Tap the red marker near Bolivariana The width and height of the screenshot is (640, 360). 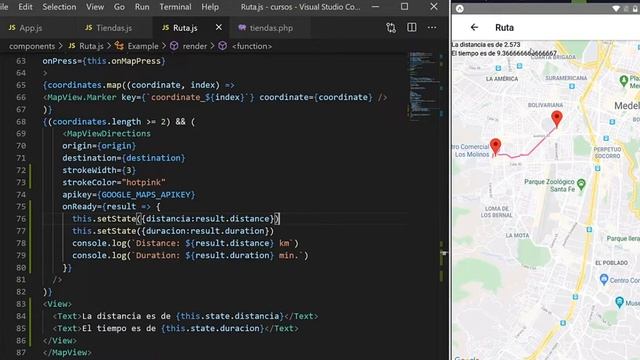[x=557, y=119]
